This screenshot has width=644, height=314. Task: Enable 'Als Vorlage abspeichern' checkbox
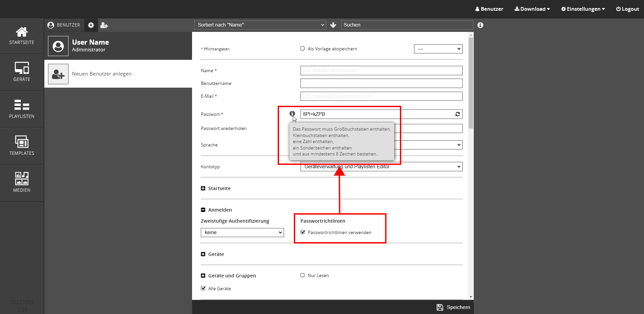pos(303,49)
